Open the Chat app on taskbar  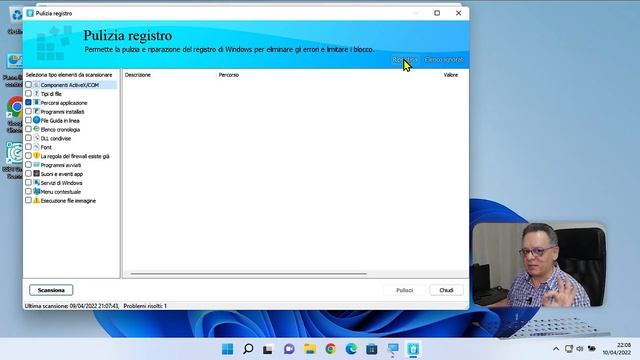click(289, 349)
